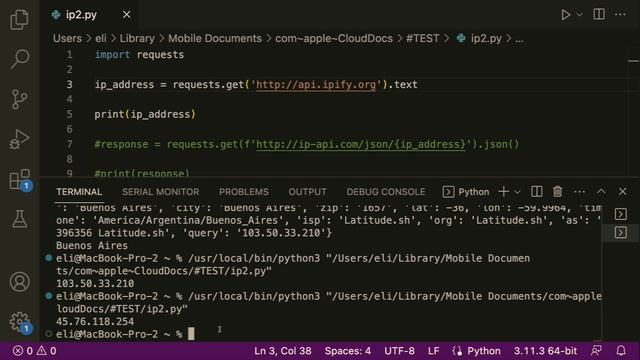Select interpreter 3.11.3 64-bit

pos(545,351)
